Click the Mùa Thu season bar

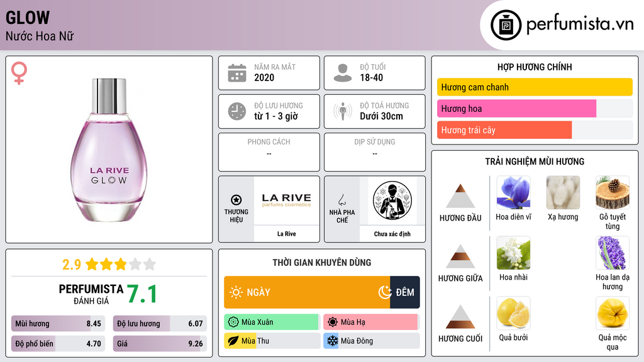[272, 341]
